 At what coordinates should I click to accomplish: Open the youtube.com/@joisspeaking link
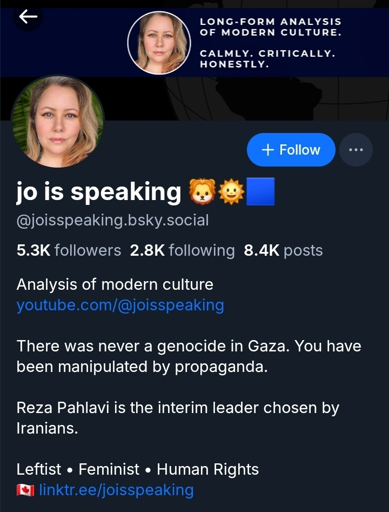click(x=120, y=305)
